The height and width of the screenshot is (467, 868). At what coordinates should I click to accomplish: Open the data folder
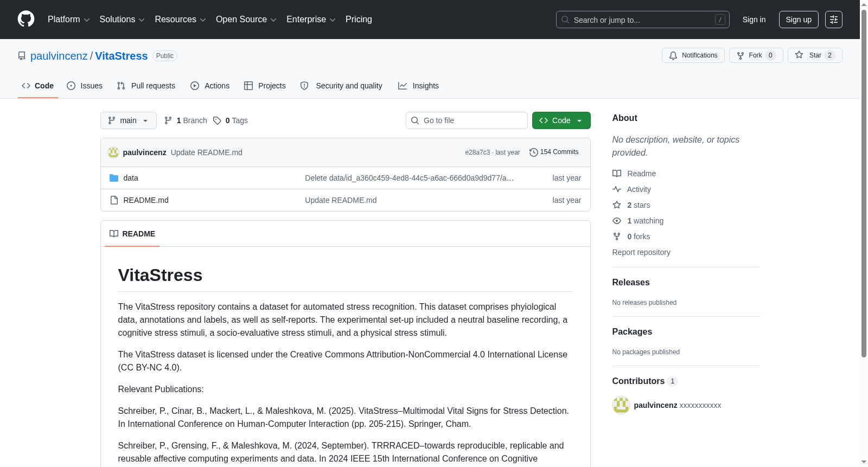point(131,178)
